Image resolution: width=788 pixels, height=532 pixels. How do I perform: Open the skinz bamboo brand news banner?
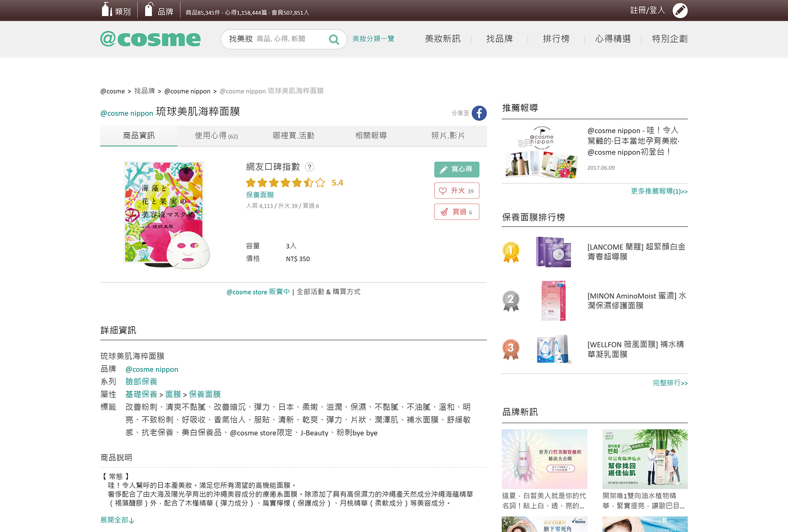coord(645,459)
